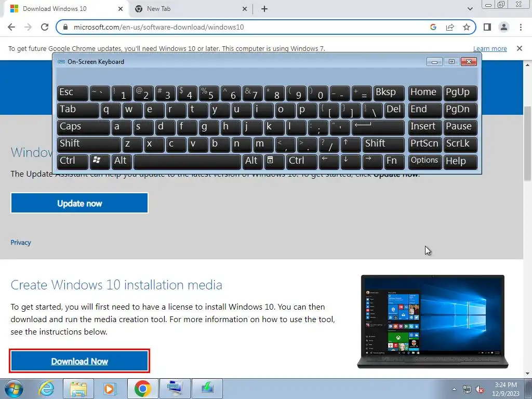
Task: Open Chrome three-dot menu
Action: (x=521, y=27)
